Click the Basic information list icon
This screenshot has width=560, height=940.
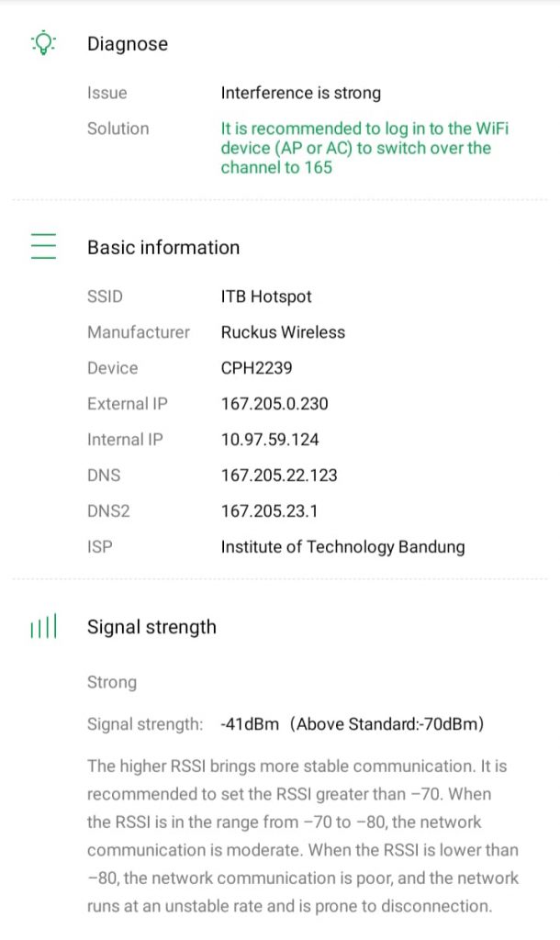[43, 247]
